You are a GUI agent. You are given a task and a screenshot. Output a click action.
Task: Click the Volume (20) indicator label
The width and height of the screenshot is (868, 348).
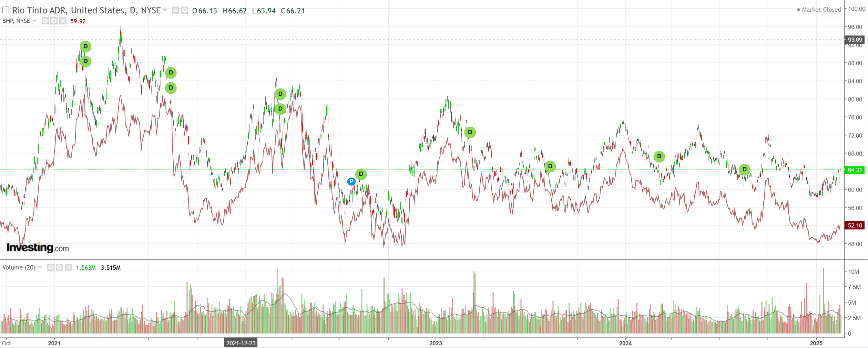point(19,267)
